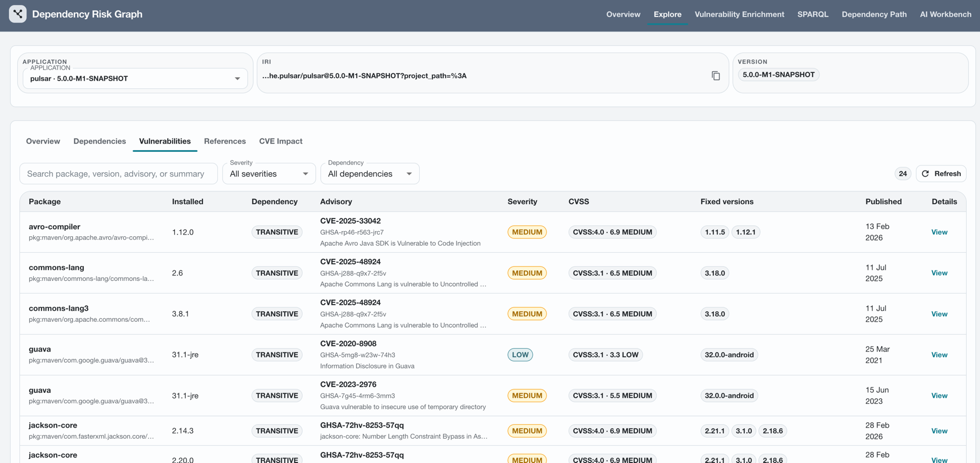Click fixed version chip 1.12.1
This screenshot has height=463, width=980.
746,232
